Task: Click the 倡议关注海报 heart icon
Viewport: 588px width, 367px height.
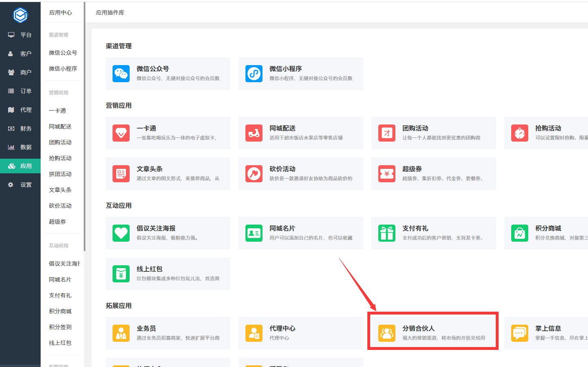Action: tap(121, 233)
